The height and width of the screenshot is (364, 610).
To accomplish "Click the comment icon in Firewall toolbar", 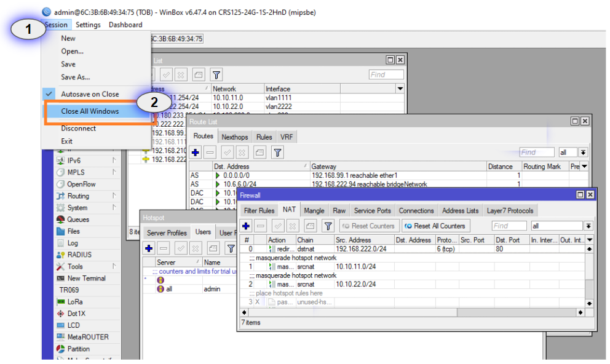I will point(310,226).
